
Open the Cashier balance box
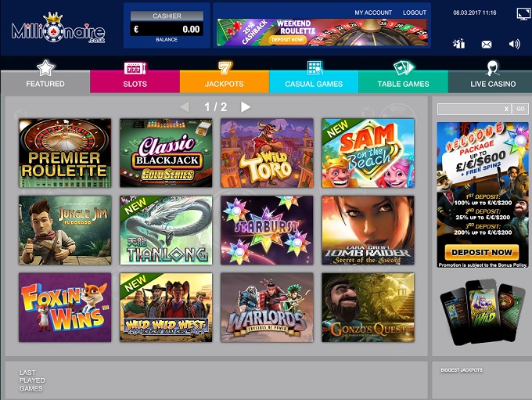point(167,26)
